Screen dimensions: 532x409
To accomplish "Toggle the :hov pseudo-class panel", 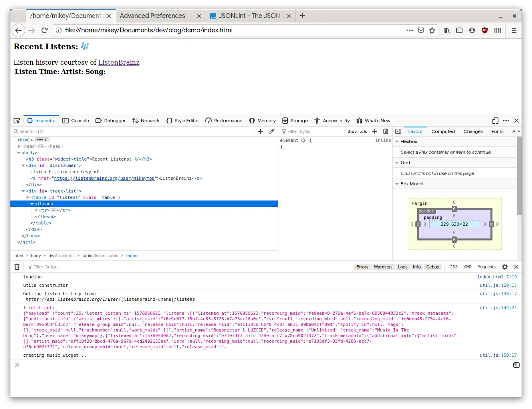I will tap(352, 131).
